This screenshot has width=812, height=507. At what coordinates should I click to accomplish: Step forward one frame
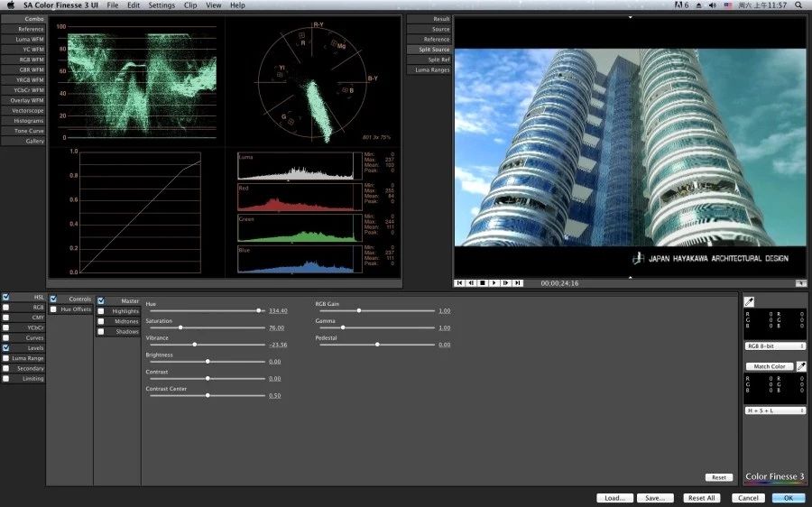[x=505, y=283]
